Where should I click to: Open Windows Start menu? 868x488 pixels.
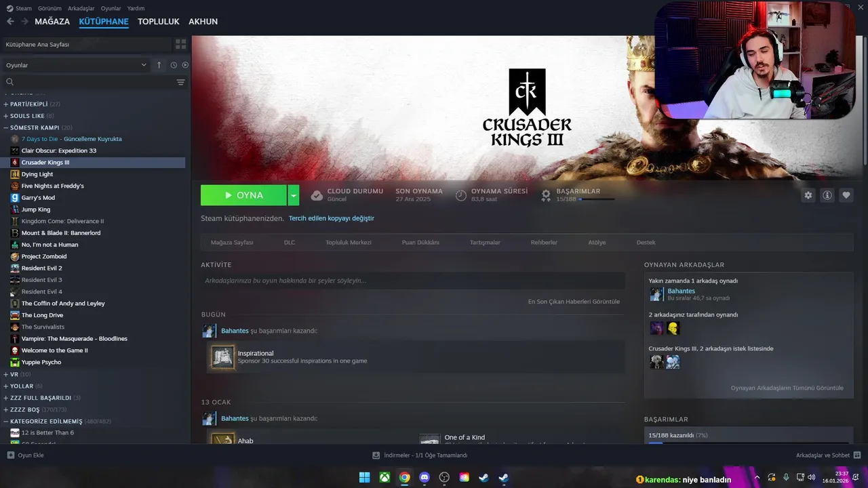coord(365,477)
